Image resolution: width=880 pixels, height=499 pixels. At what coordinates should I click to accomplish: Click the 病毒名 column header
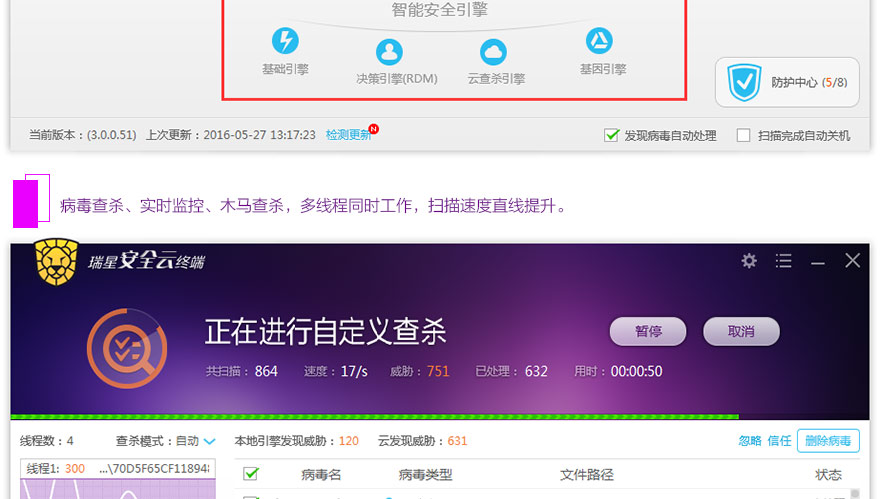pos(321,475)
